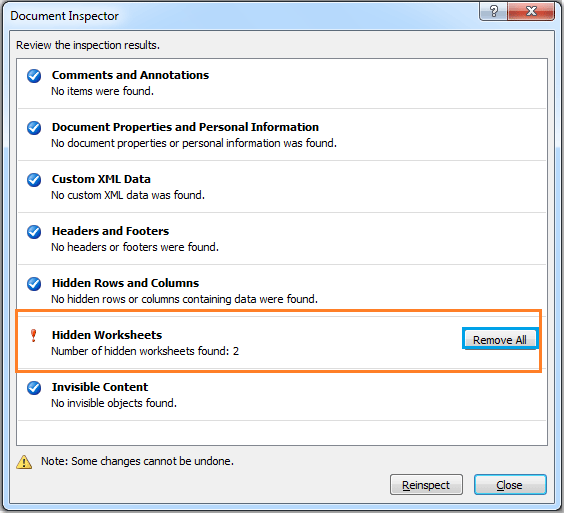Click the Comments and Annotations checkmark icon
Image resolution: width=564 pixels, height=513 pixels.
(x=34, y=76)
